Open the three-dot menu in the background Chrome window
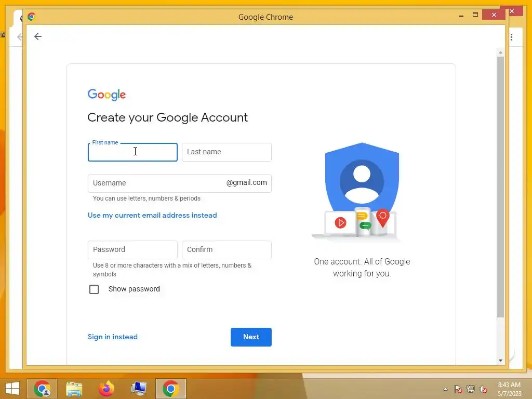532x399 pixels. click(511, 37)
